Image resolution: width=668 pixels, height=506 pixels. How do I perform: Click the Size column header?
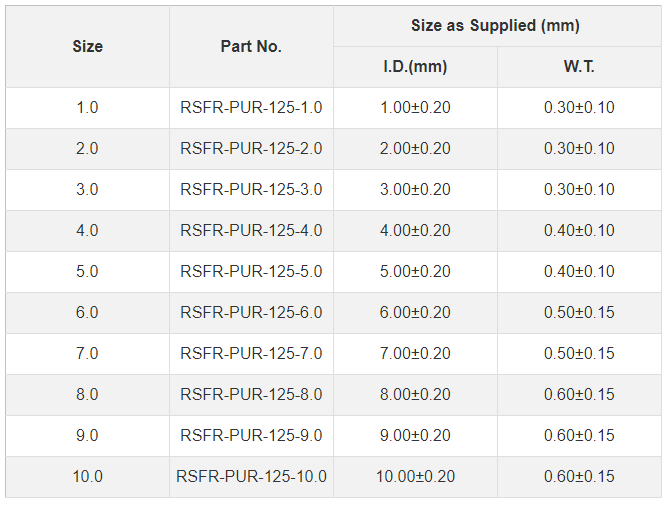click(x=87, y=46)
